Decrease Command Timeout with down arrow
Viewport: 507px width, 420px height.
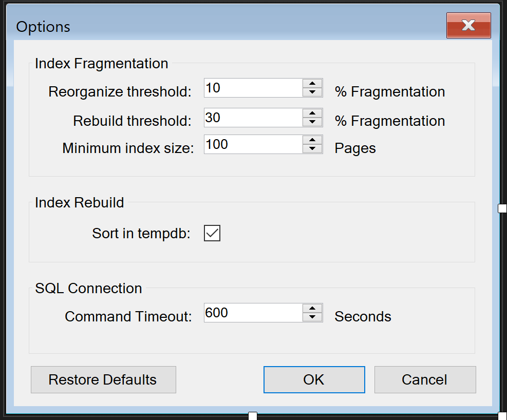[312, 317]
